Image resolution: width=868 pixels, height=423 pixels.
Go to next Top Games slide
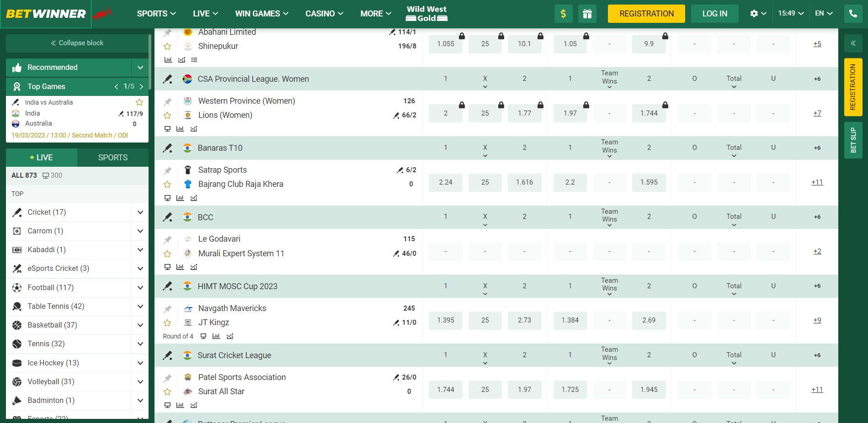[x=141, y=86]
